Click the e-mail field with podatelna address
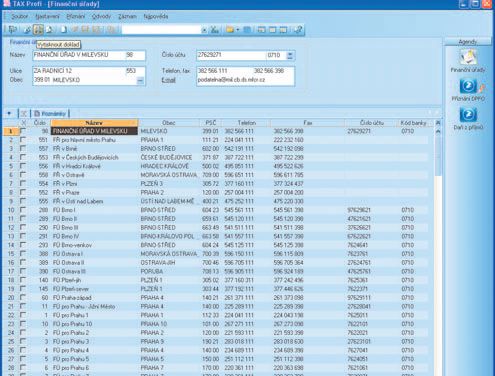 tap(245, 80)
